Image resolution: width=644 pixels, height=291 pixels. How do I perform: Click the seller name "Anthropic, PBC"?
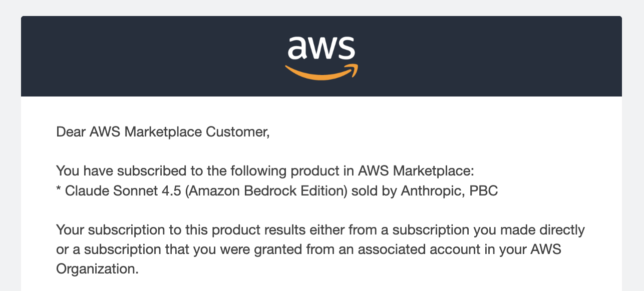coord(449,191)
